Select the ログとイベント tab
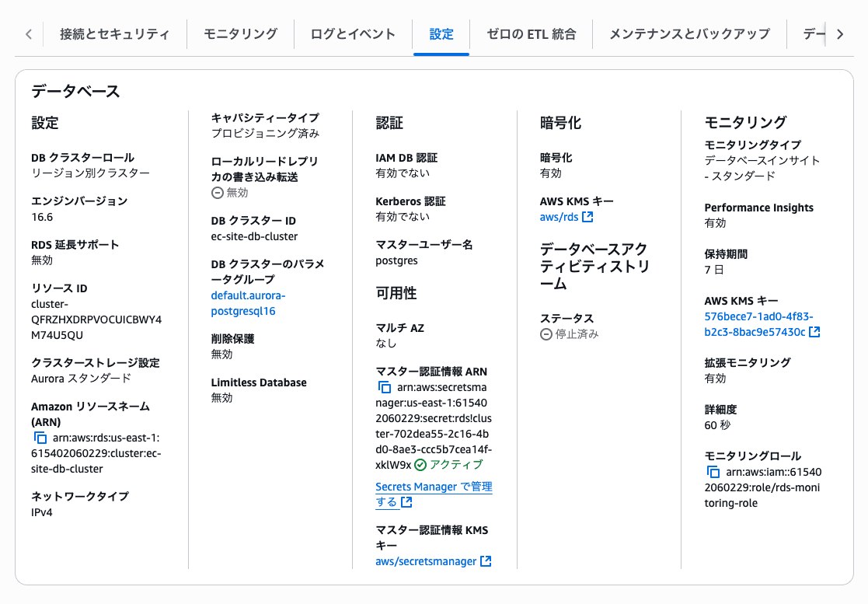This screenshot has height=604, width=868. pos(353,34)
